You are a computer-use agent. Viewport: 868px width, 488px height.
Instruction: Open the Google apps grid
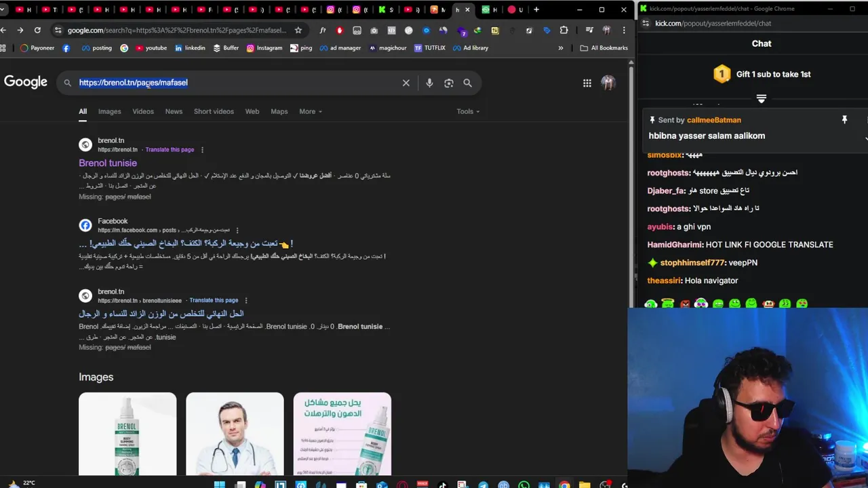pyautogui.click(x=587, y=83)
